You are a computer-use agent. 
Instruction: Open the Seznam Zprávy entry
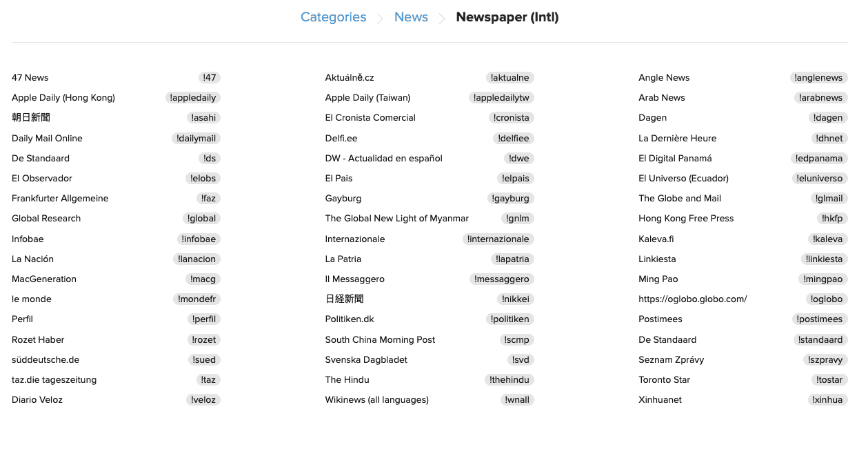coord(671,360)
